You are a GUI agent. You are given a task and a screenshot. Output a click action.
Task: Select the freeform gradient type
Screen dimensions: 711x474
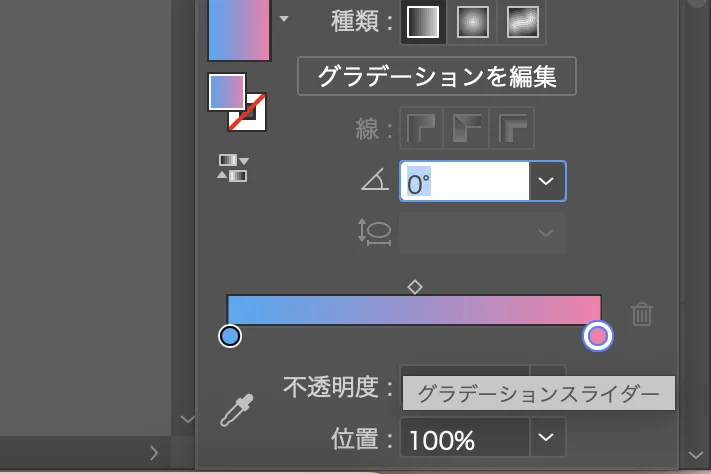[521, 21]
